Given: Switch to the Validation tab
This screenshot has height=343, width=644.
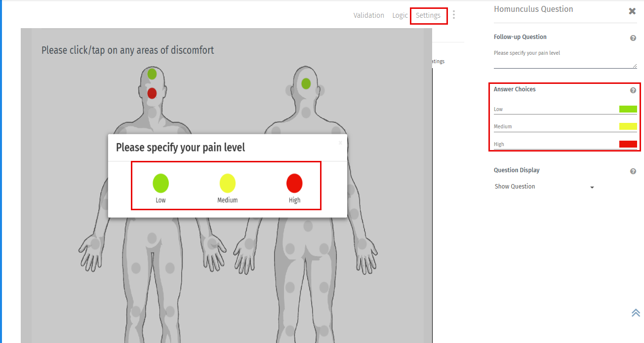Looking at the screenshot, I should coord(368,15).
